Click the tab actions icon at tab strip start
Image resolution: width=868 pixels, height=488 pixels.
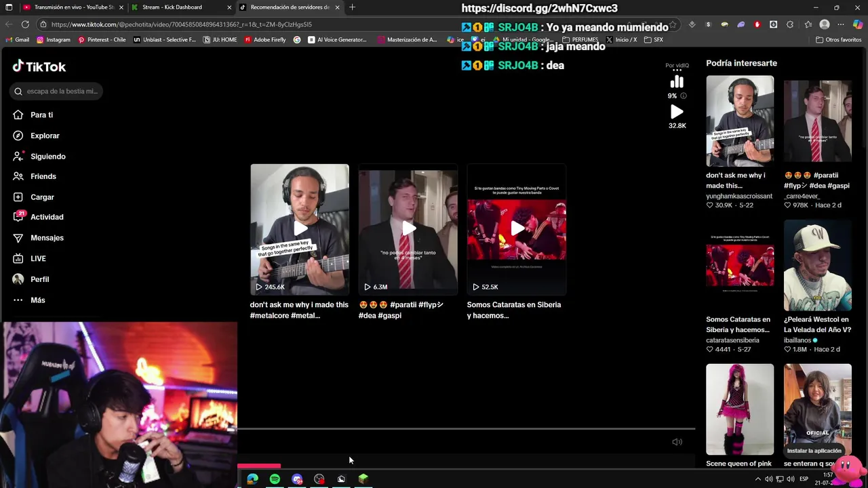(x=9, y=7)
